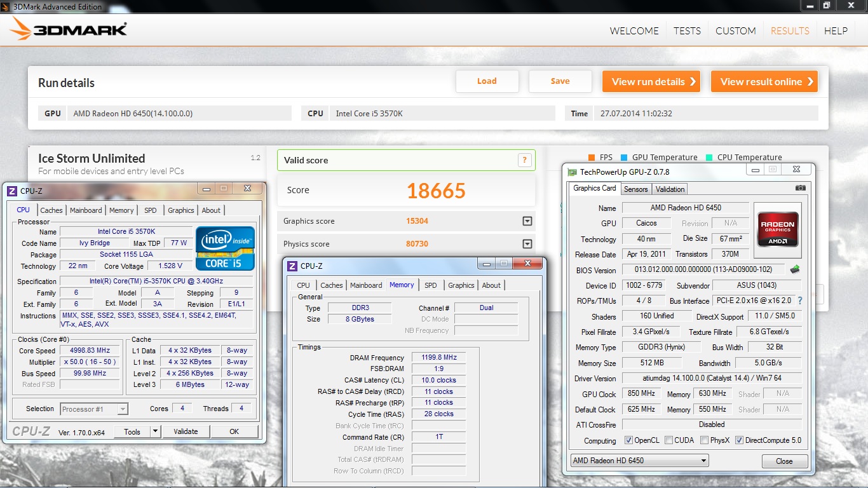Open the CUSTOM section

[x=736, y=30]
